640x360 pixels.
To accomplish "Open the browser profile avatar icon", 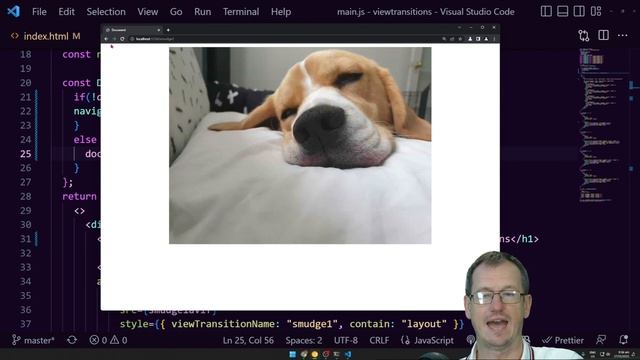I will pyautogui.click(x=486, y=39).
